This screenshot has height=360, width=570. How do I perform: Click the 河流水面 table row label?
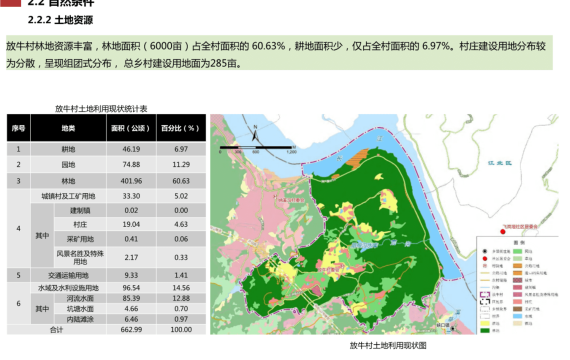point(80,299)
